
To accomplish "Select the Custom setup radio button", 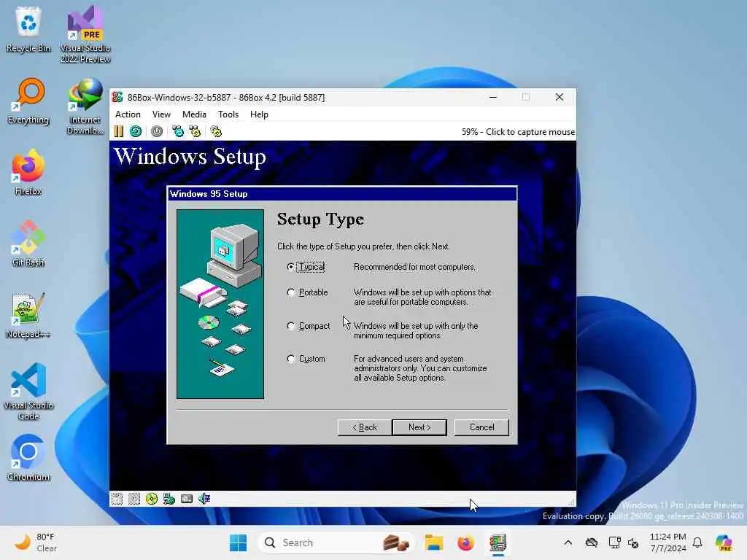I will (290, 359).
